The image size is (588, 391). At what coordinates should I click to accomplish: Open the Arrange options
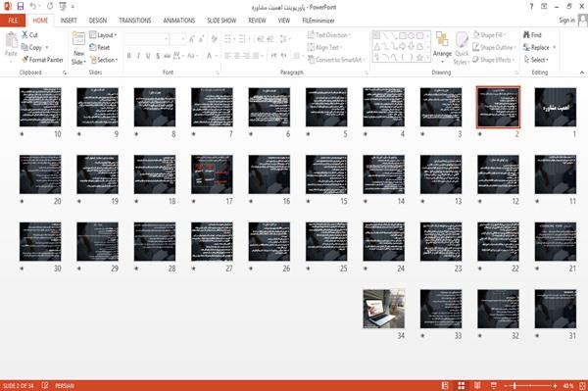pos(442,48)
